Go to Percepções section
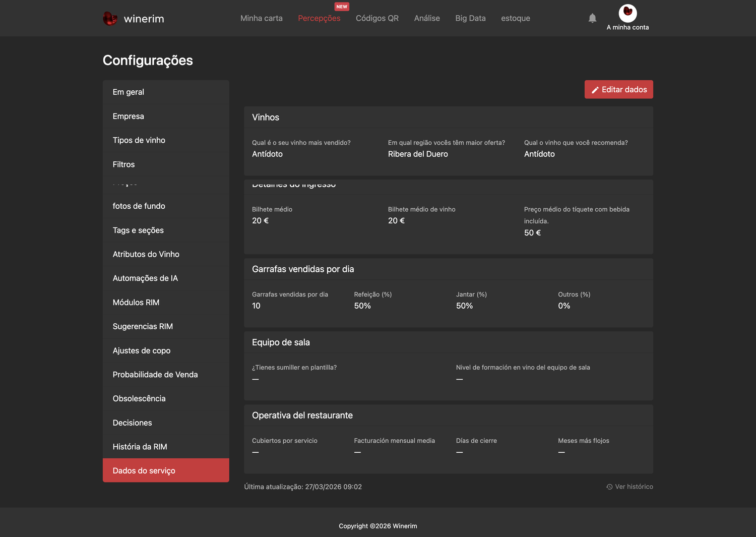The height and width of the screenshot is (537, 756). point(319,18)
